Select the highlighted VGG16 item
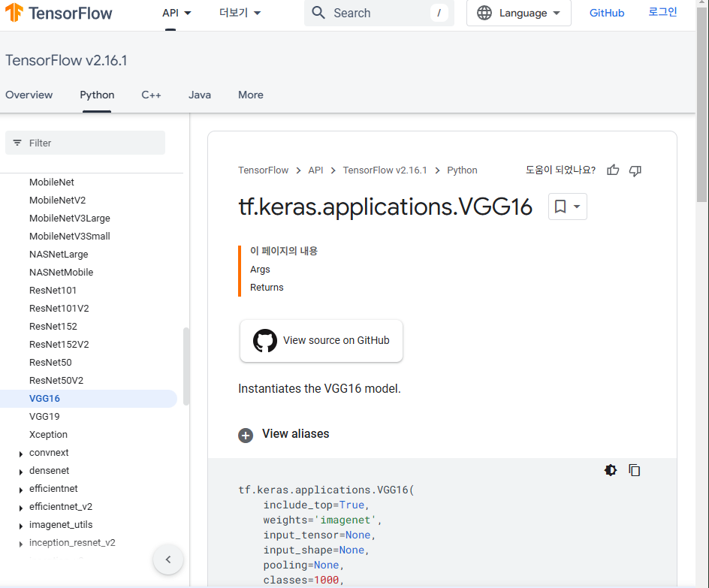 (88, 399)
